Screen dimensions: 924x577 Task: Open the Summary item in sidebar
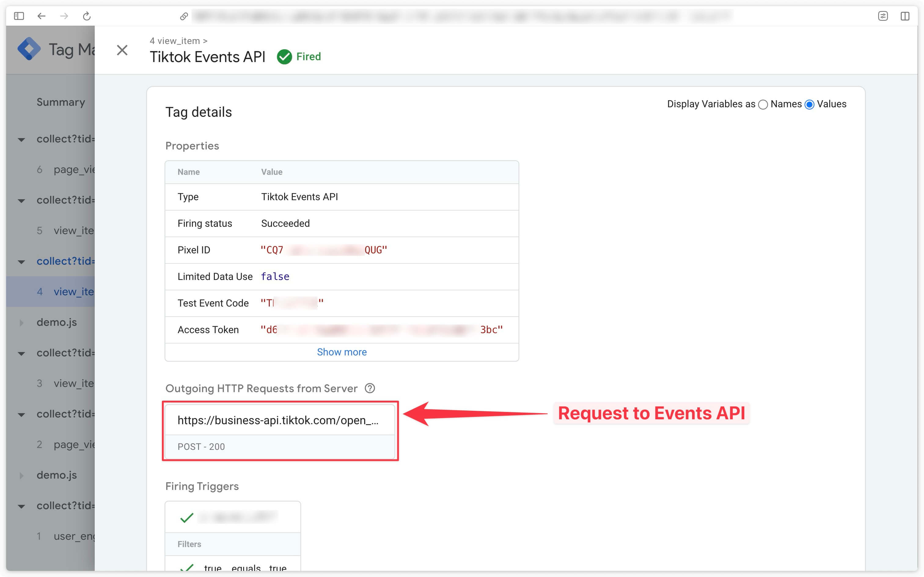(x=61, y=102)
